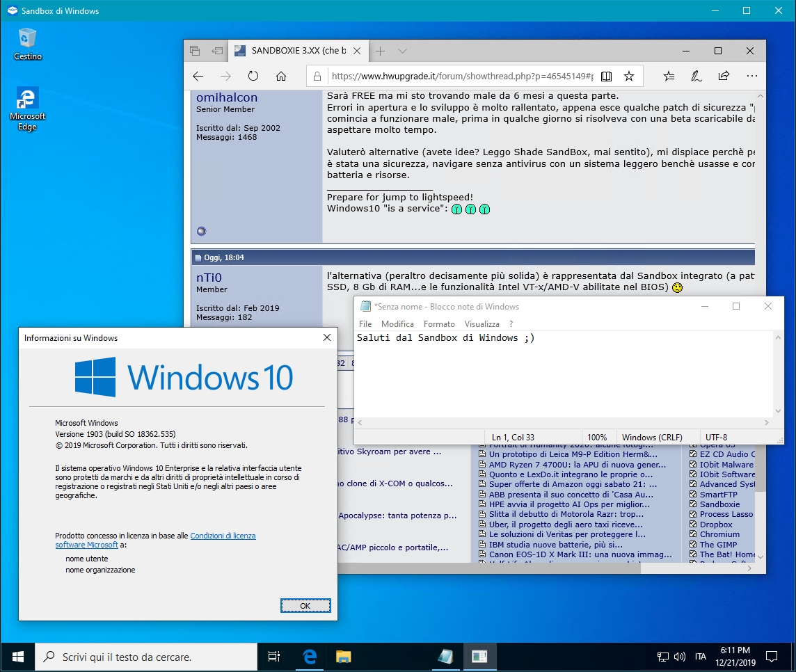Open the Formato menu in Blocco note

439,323
